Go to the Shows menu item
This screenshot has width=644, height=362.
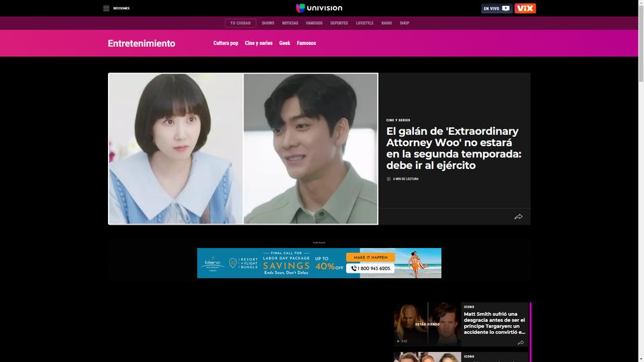click(x=268, y=23)
